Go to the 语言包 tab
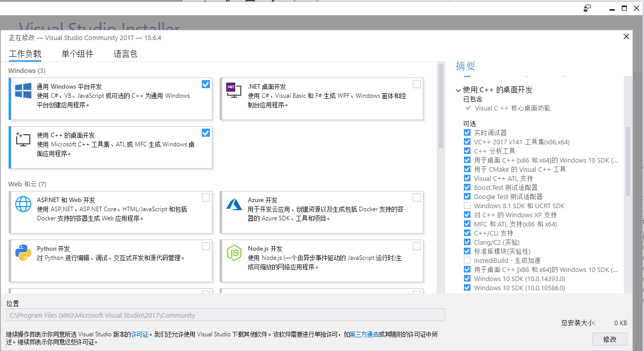 coord(125,54)
